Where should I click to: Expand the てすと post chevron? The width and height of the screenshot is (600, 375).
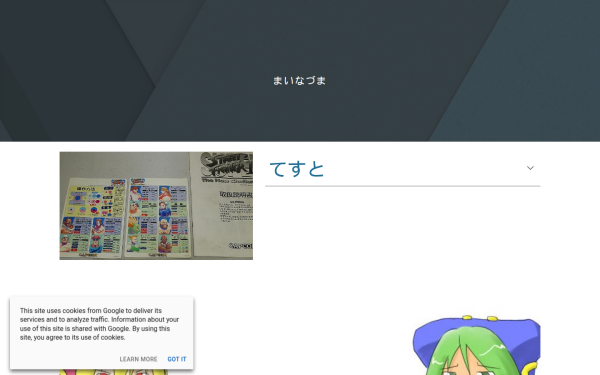tap(530, 168)
